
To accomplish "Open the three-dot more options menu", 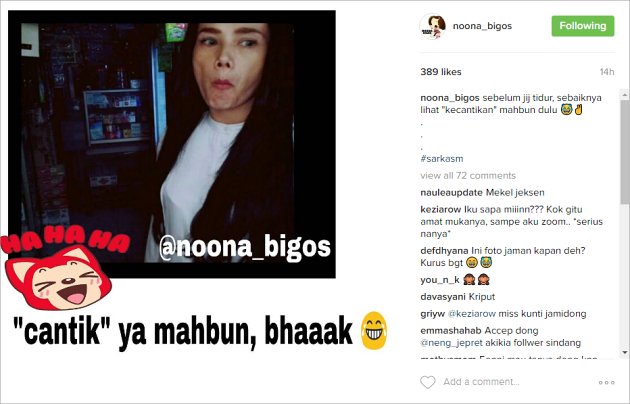I will click(x=606, y=382).
